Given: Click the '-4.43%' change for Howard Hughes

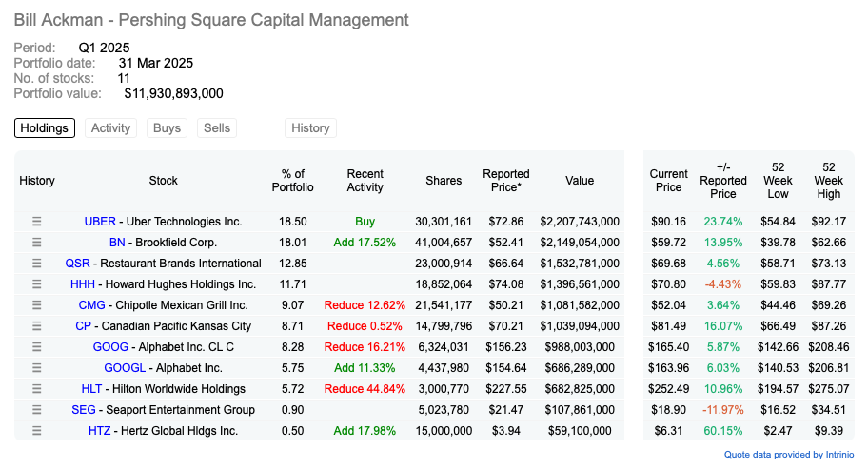Looking at the screenshot, I should 723,284.
